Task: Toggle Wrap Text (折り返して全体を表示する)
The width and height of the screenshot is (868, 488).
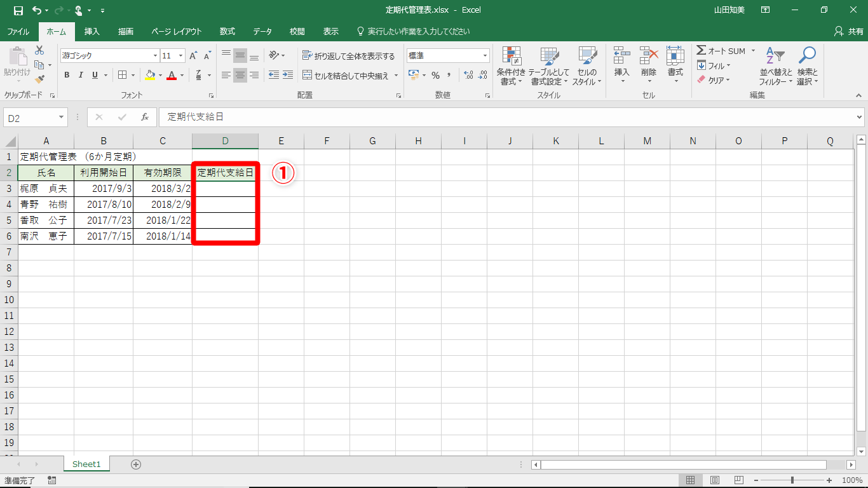Action: [348, 56]
